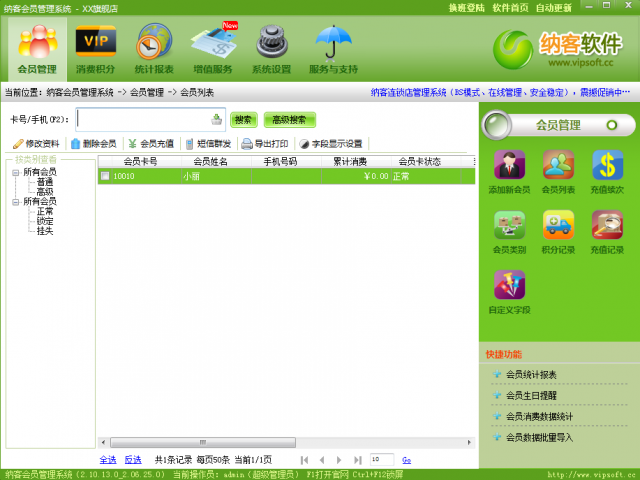Open the 会员消费数据统计 shortcut

pyautogui.click(x=539, y=417)
